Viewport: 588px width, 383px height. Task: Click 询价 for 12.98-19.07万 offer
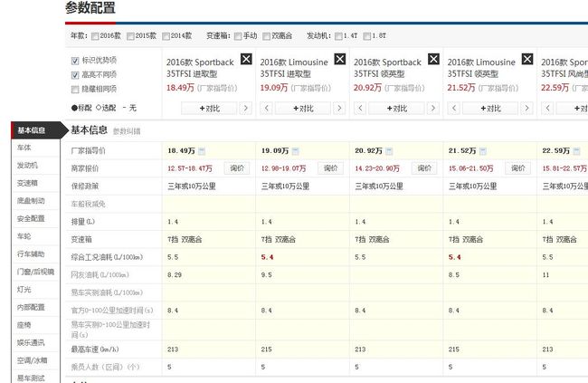(331, 168)
